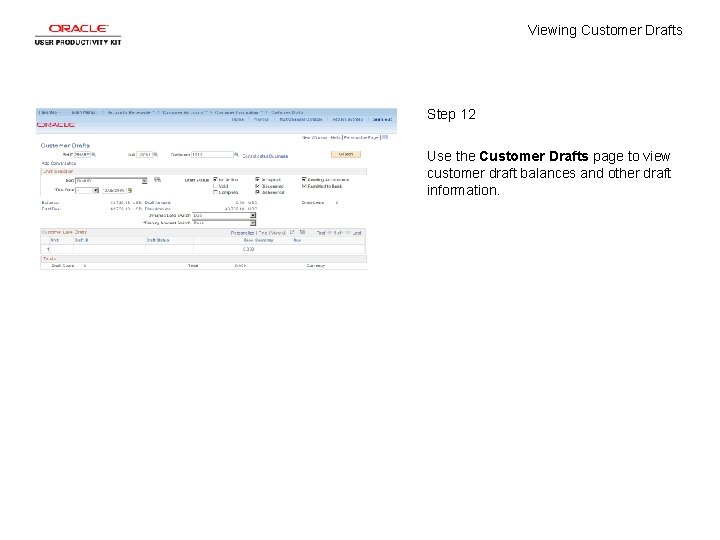Open the Due Date calendar picker icon

[x=130, y=190]
